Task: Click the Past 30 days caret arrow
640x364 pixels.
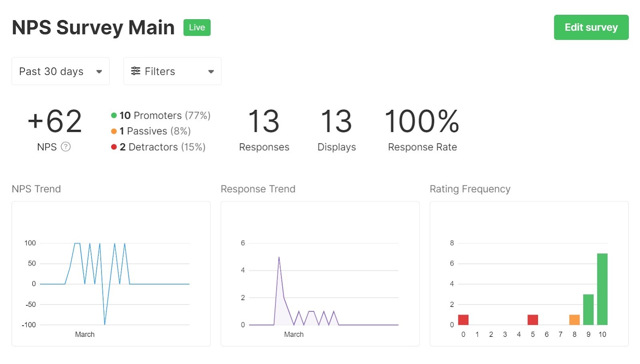Action: click(99, 72)
